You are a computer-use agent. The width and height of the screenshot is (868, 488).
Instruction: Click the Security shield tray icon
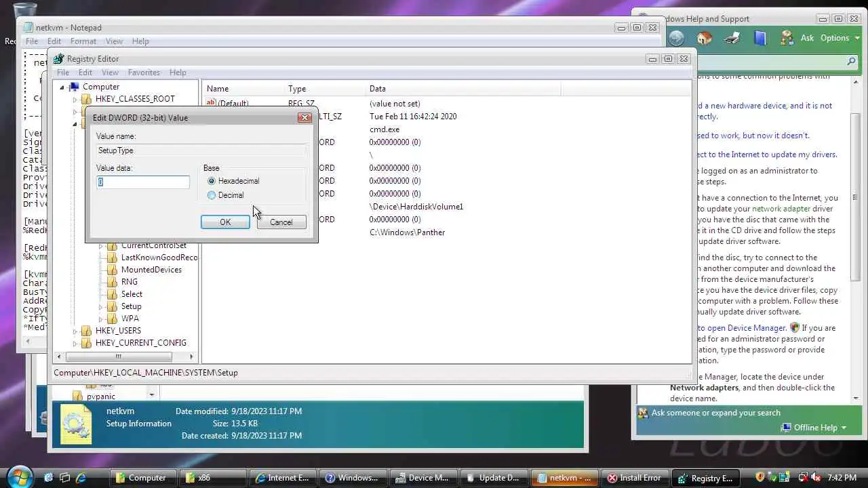pyautogui.click(x=760, y=478)
